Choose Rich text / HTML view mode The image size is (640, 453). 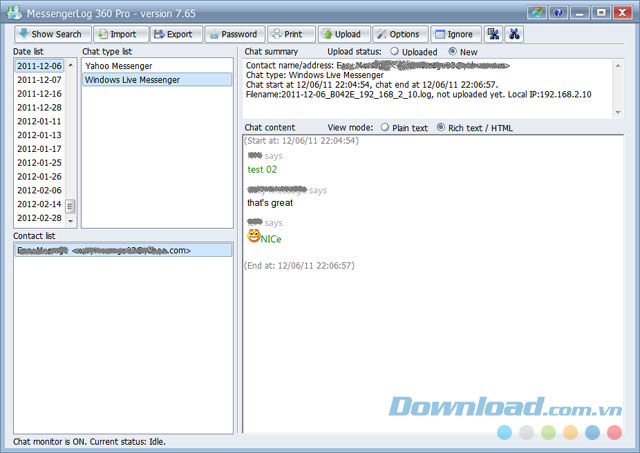(x=441, y=128)
